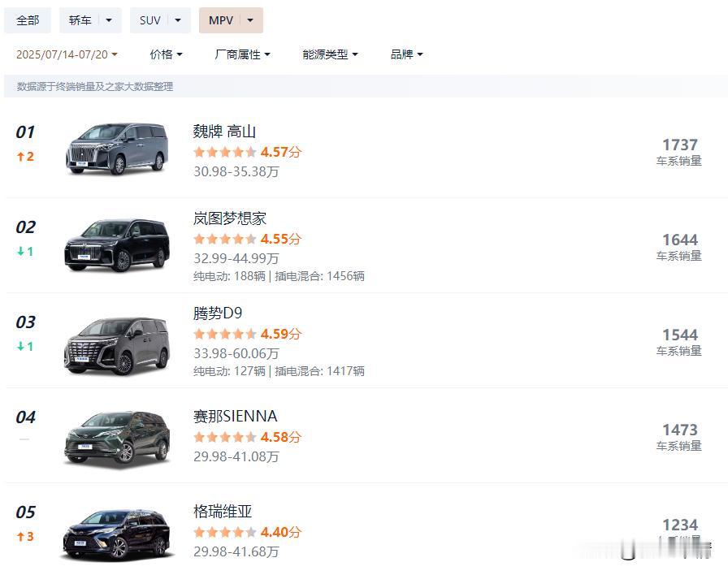This screenshot has height=575, width=728.
Task: Open the 格瑞维亚 model link
Action: point(223,512)
